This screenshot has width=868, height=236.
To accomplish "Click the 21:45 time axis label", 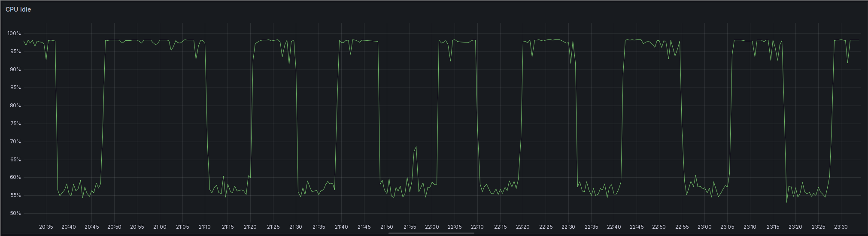I will 364,227.
